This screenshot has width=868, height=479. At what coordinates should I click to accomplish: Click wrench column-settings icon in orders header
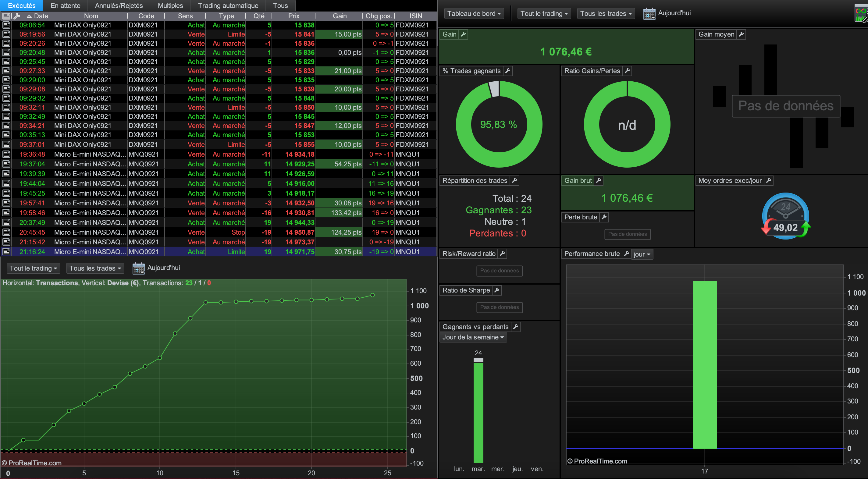(17, 16)
